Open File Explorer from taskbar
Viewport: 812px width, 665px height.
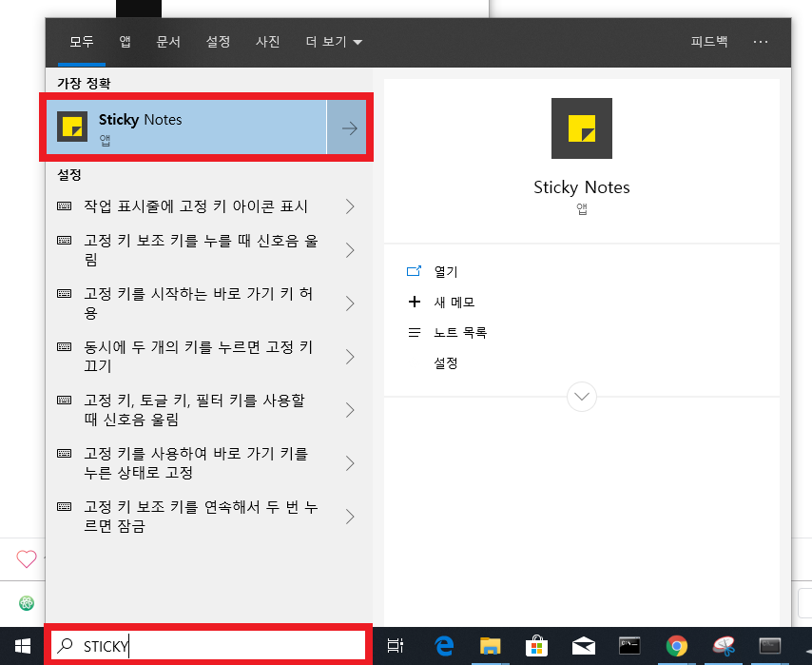[x=490, y=646]
